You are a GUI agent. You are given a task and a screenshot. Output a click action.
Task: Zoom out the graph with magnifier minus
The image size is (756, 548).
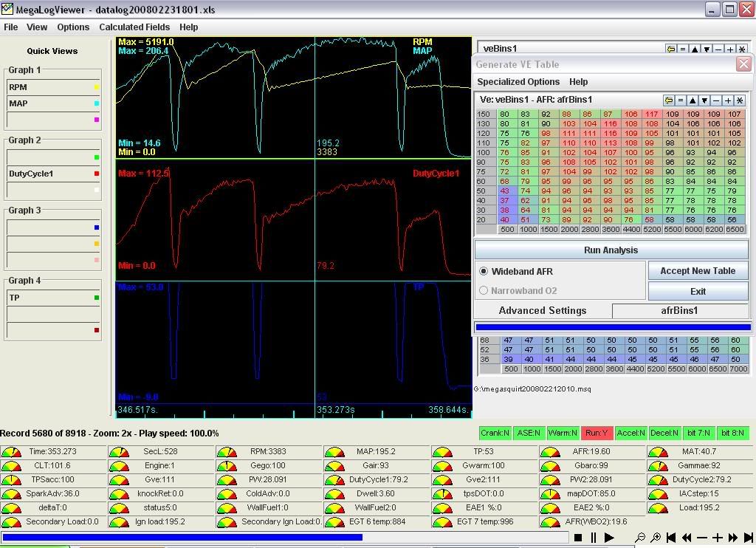click(x=640, y=538)
